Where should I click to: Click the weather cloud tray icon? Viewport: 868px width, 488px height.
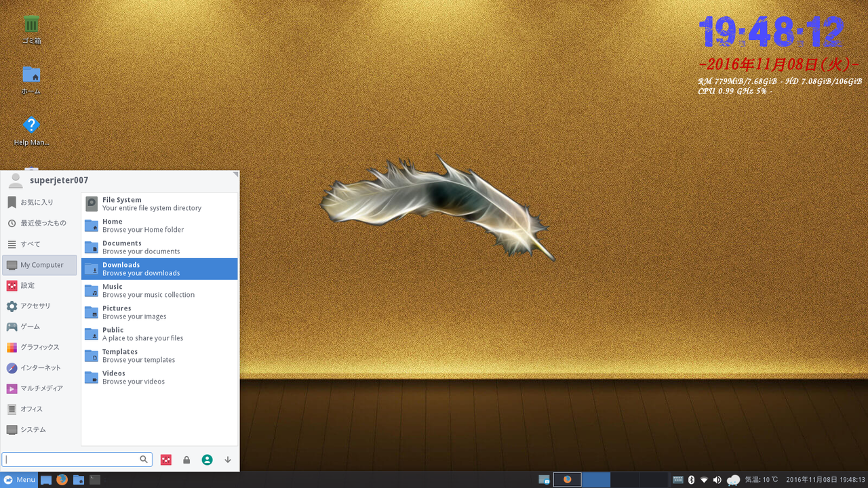coord(733,480)
